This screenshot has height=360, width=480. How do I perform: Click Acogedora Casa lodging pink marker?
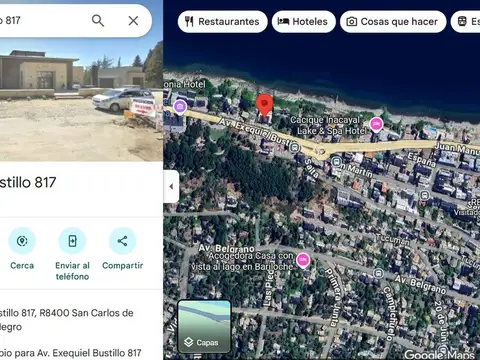(x=303, y=260)
